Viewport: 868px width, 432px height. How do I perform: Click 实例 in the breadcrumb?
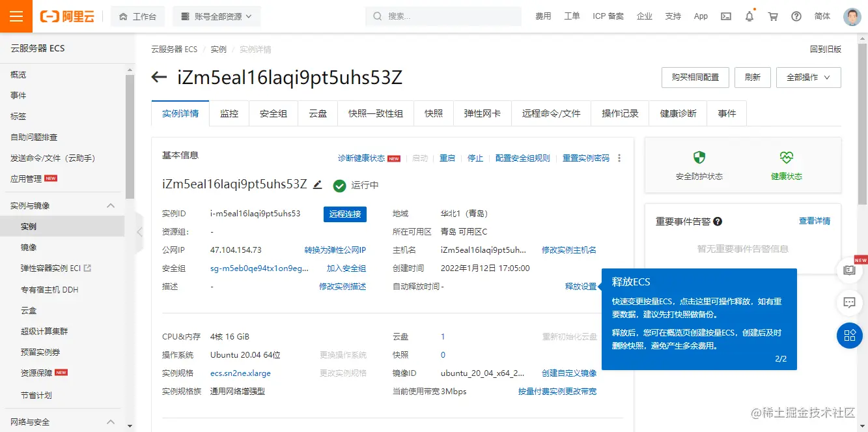(x=218, y=50)
